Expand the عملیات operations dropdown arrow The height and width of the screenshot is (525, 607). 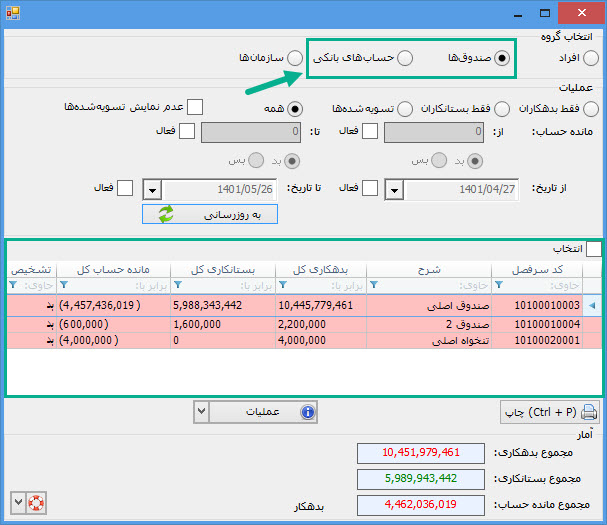pyautogui.click(x=201, y=411)
